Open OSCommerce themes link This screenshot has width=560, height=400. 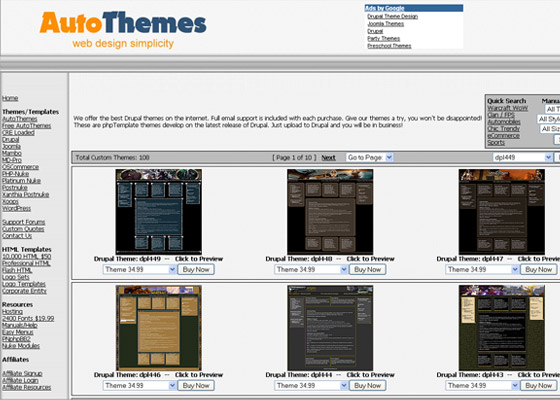tap(20, 167)
